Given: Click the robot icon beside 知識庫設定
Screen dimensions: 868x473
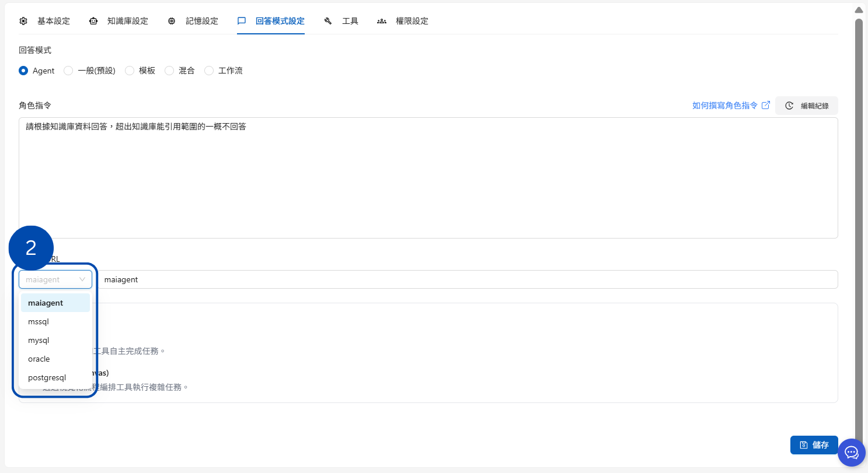Looking at the screenshot, I should (x=93, y=21).
